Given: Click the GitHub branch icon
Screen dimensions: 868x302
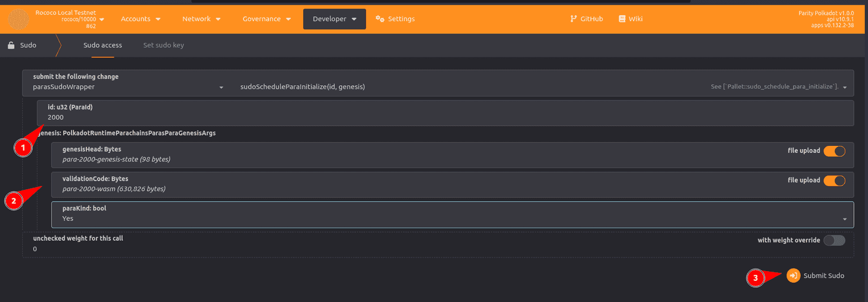Looking at the screenshot, I should click(x=573, y=19).
